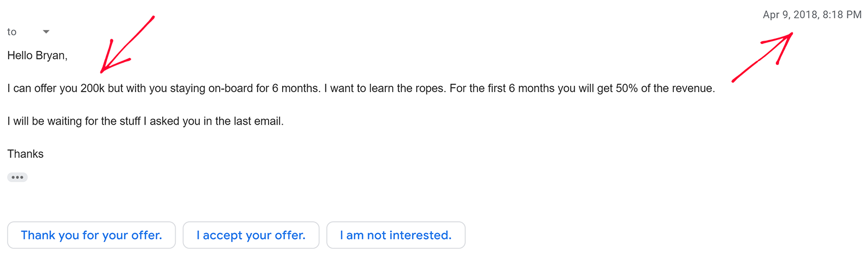Click the "50%" figure in the message

point(627,88)
